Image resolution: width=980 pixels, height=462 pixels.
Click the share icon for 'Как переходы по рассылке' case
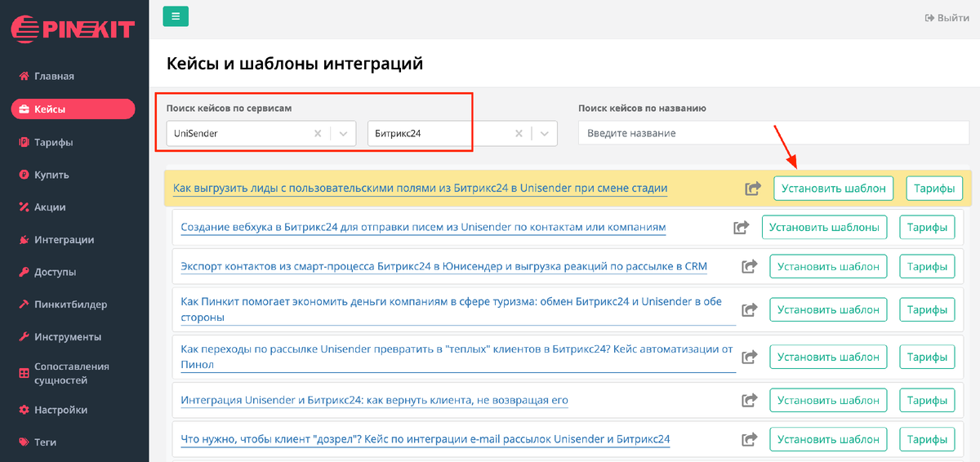click(x=749, y=358)
